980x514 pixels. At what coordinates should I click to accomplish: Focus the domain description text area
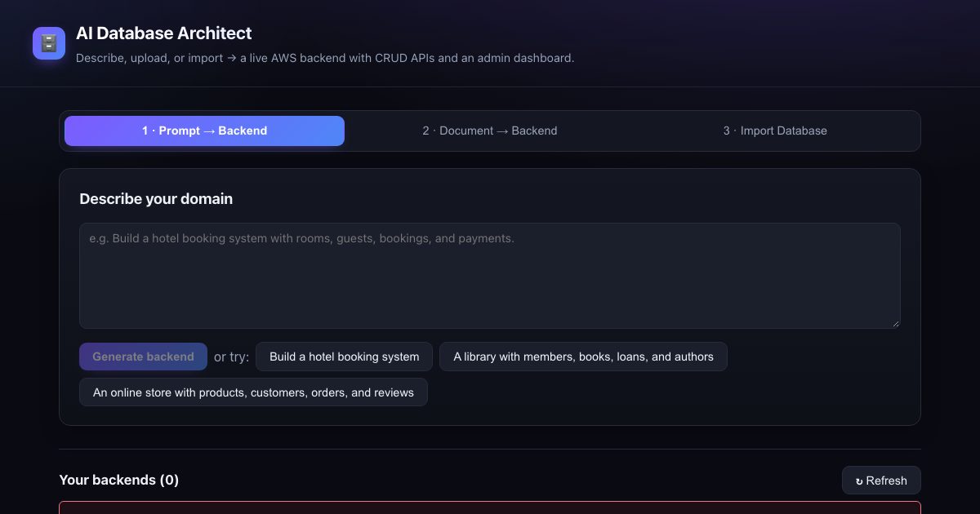point(490,276)
